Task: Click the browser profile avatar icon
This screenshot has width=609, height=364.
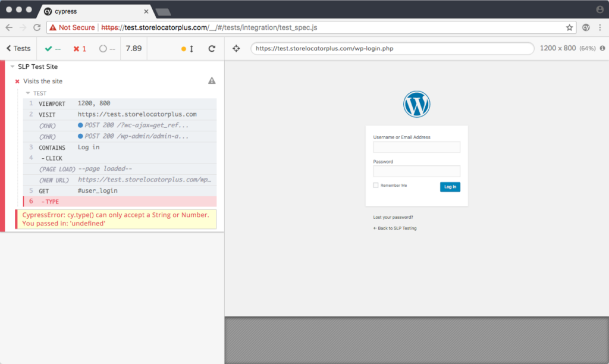Action: coord(599,10)
